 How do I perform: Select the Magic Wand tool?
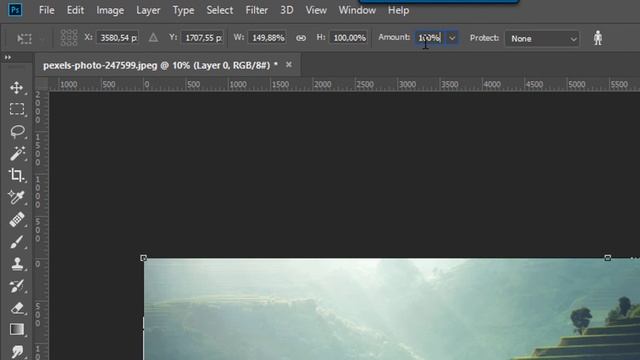(x=17, y=153)
